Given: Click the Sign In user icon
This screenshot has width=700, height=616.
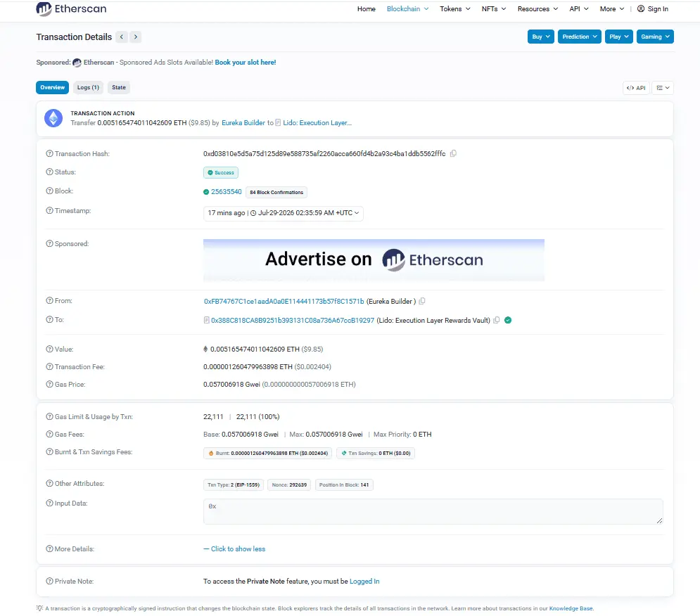Looking at the screenshot, I should 641,9.
